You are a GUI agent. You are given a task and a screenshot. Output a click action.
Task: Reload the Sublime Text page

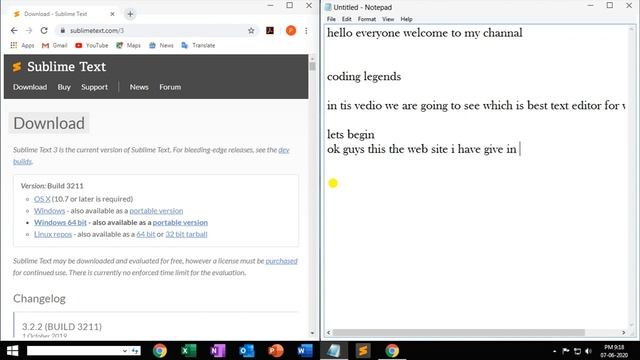[x=44, y=31]
